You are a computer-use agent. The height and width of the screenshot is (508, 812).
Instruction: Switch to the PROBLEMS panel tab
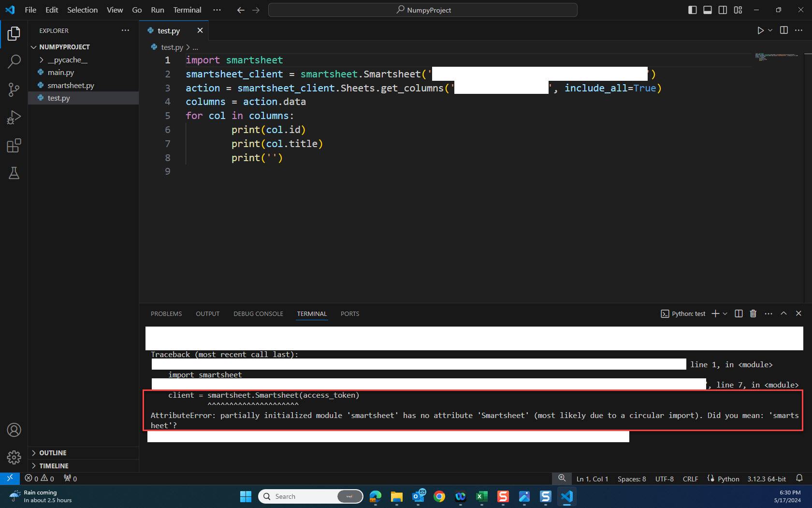[166, 314]
